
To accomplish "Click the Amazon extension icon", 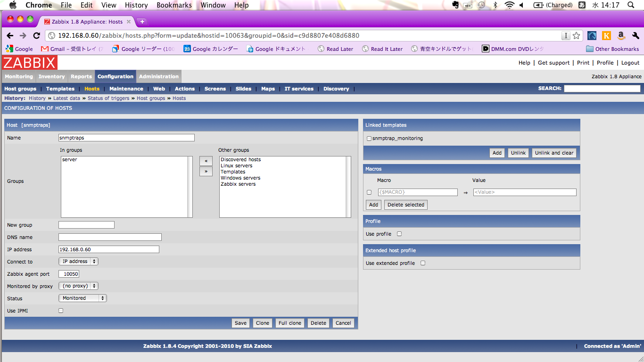I will [621, 36].
